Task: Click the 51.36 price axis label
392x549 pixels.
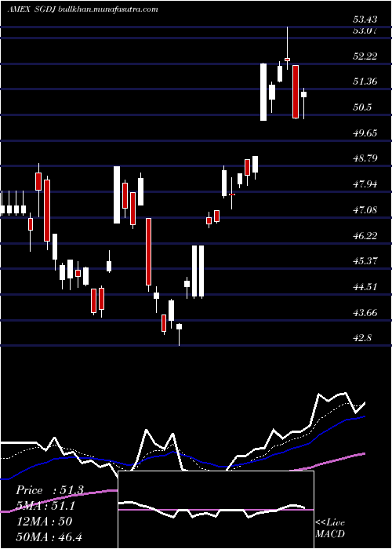Action: [x=365, y=82]
